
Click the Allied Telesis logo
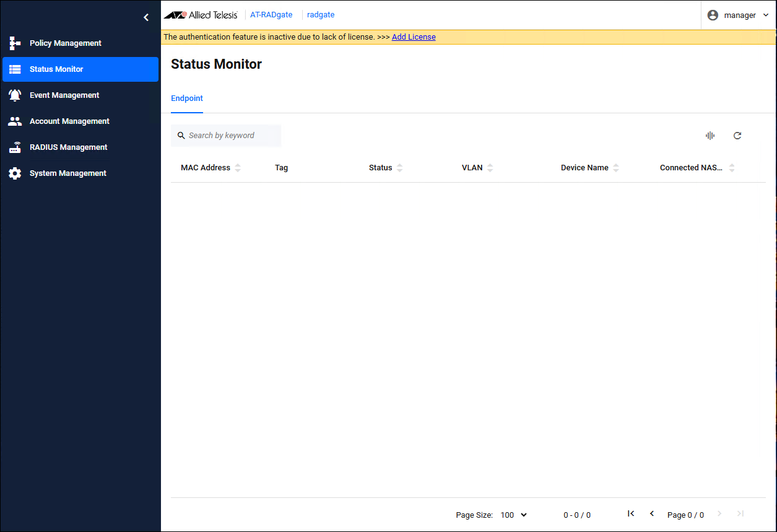(x=201, y=15)
